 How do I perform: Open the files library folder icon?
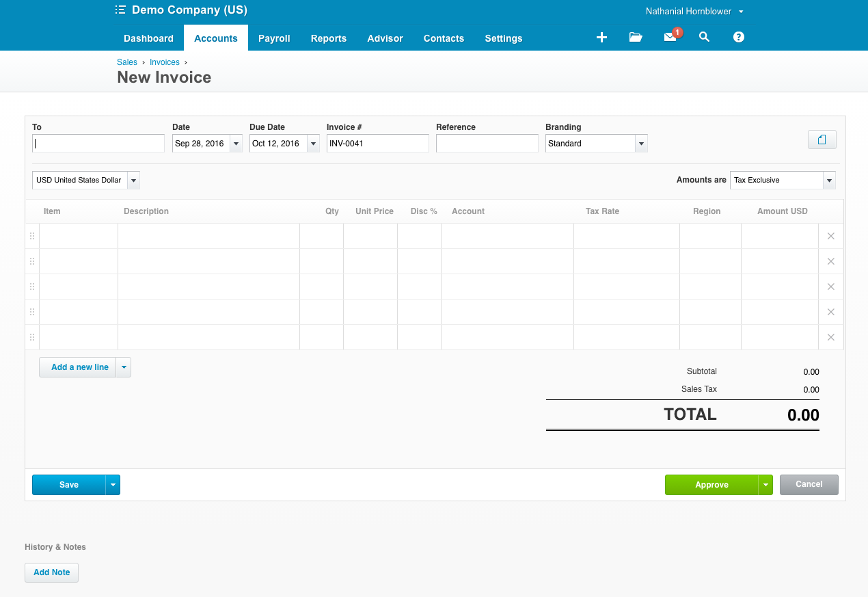(636, 38)
